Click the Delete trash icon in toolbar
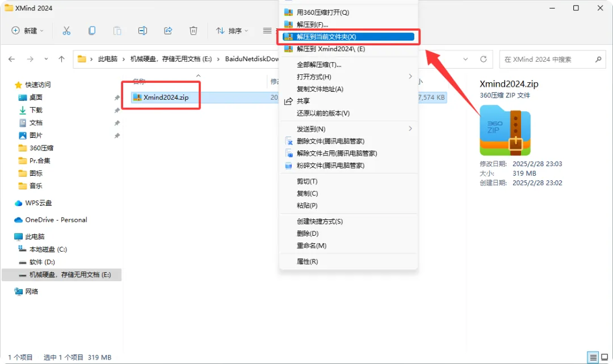This screenshot has width=613, height=364. click(x=193, y=31)
